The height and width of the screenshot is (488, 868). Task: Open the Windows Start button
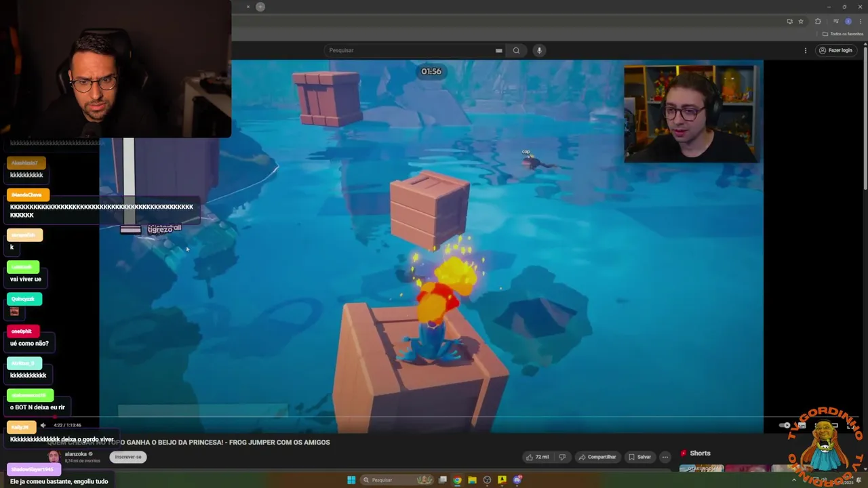[351, 480]
